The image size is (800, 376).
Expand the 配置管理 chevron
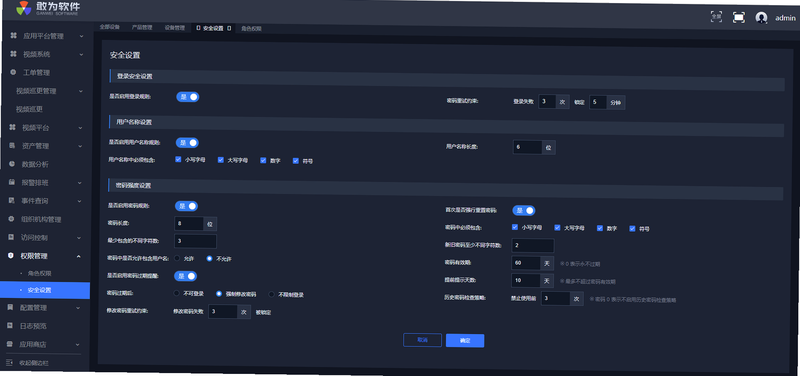click(78, 308)
